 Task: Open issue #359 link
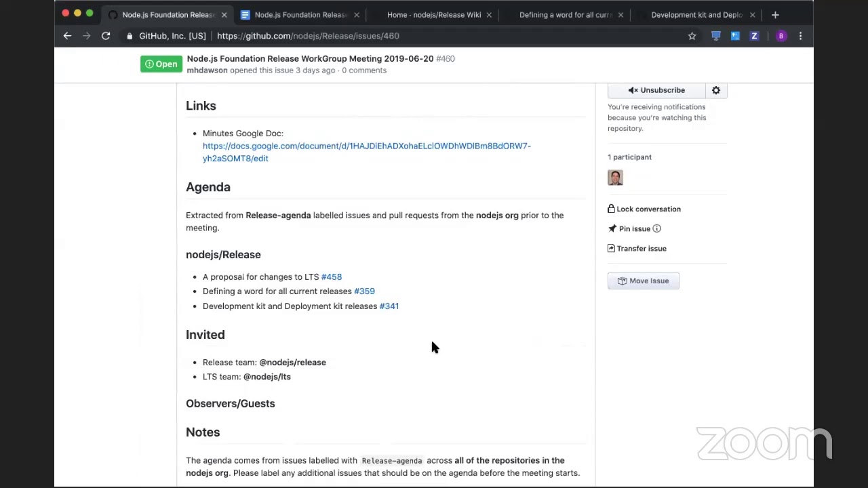coord(364,291)
